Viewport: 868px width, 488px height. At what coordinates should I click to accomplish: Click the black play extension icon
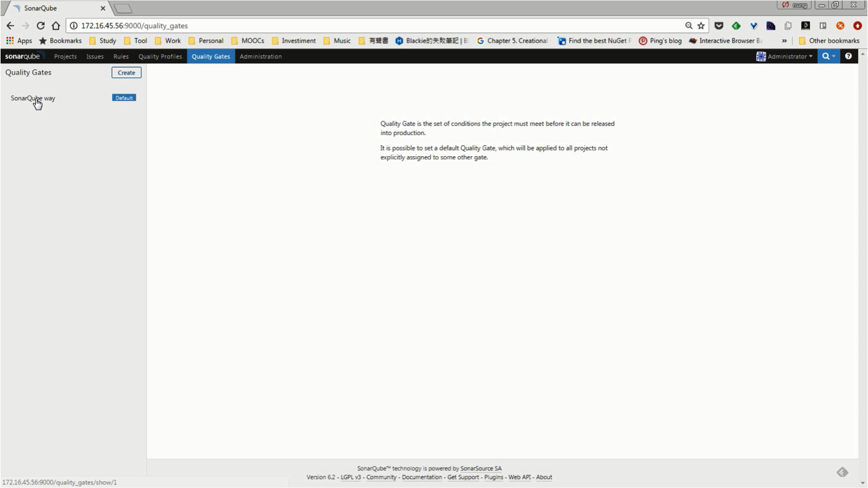[806, 26]
